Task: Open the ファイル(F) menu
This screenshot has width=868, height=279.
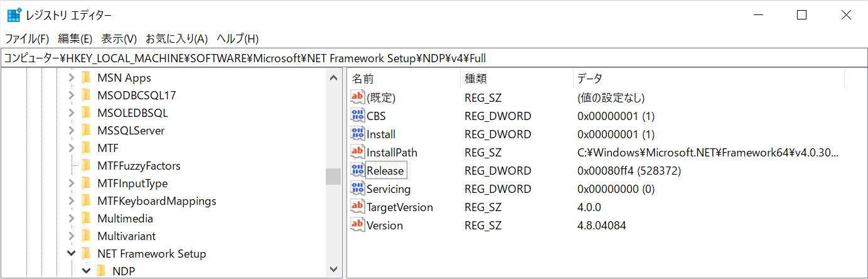Action: coord(27,38)
